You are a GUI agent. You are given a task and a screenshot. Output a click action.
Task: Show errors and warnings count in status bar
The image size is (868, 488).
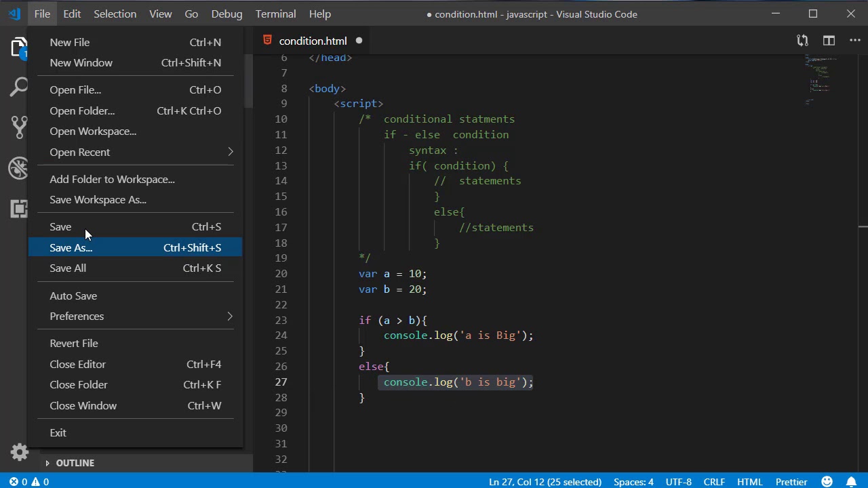(28, 482)
